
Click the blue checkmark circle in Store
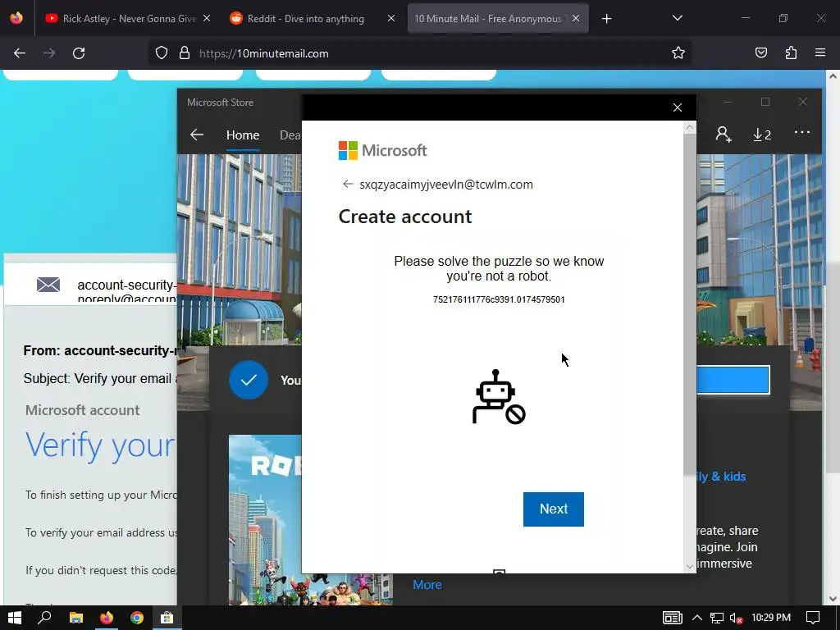click(248, 380)
